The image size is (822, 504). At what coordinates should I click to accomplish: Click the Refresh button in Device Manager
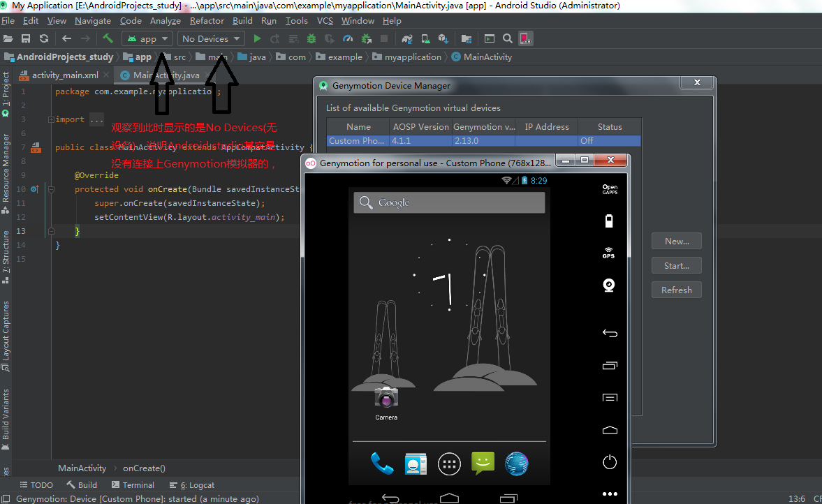pyautogui.click(x=676, y=290)
